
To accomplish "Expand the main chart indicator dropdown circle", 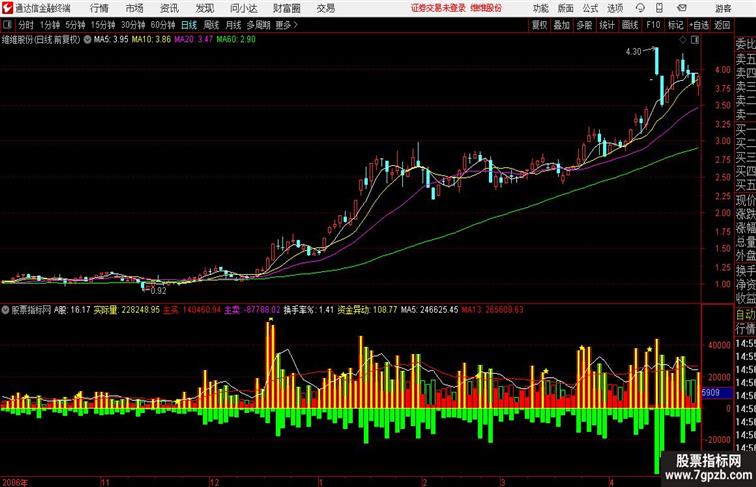I will [x=87, y=40].
